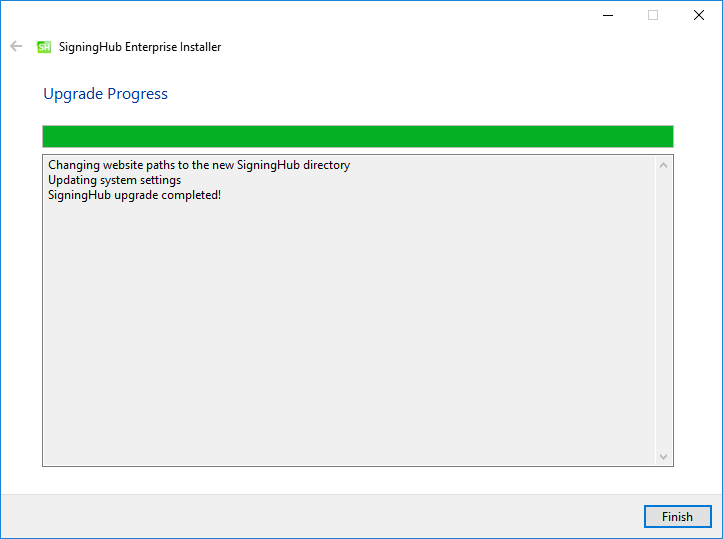The image size is (723, 539).
Task: Click the "Upgrade Progress" heading
Action: pos(106,94)
